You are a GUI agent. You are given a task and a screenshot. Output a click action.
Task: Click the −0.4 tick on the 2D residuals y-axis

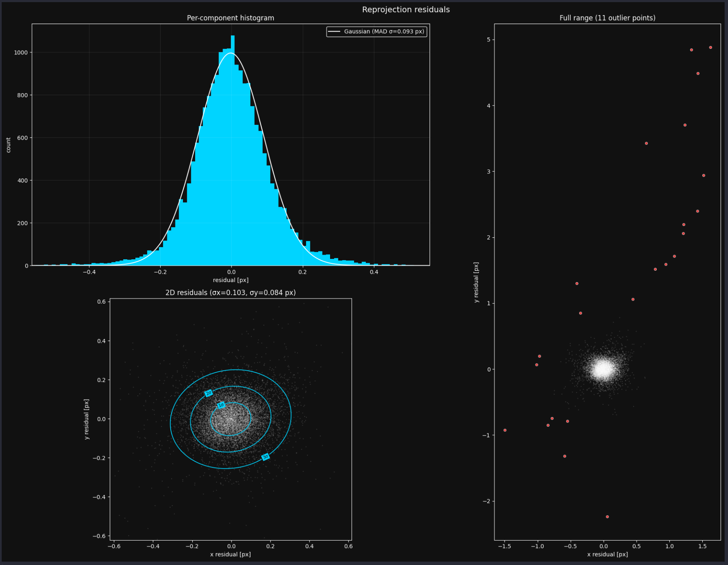point(99,497)
